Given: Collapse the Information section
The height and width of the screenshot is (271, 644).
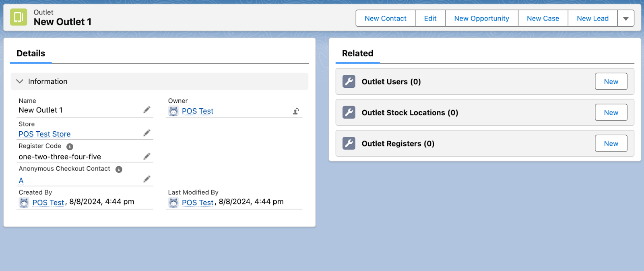Looking at the screenshot, I should click(x=20, y=81).
